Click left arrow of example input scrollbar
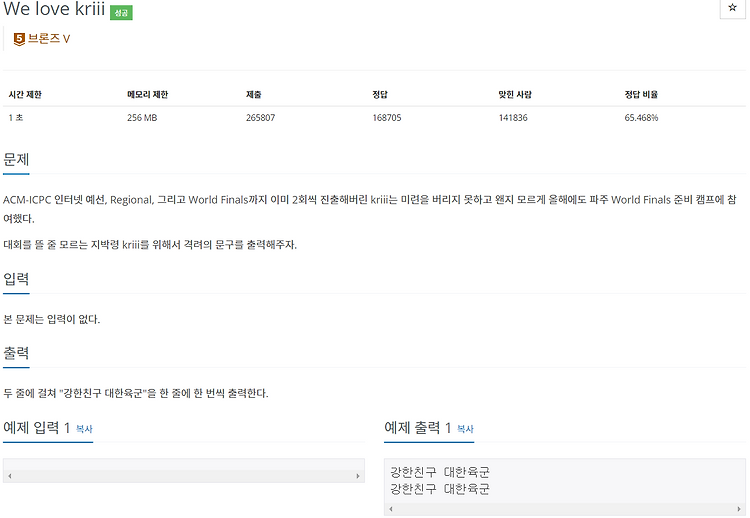 (x=10, y=476)
